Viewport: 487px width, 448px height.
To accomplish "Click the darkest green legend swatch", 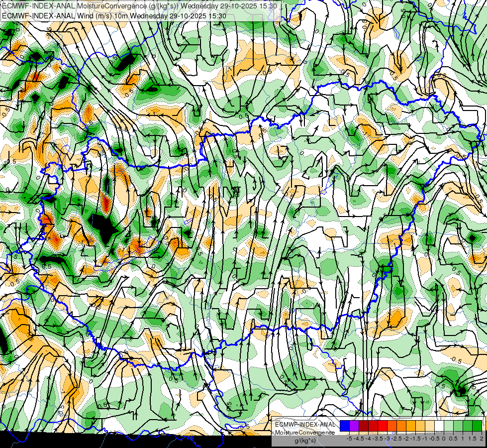I will tap(477, 426).
